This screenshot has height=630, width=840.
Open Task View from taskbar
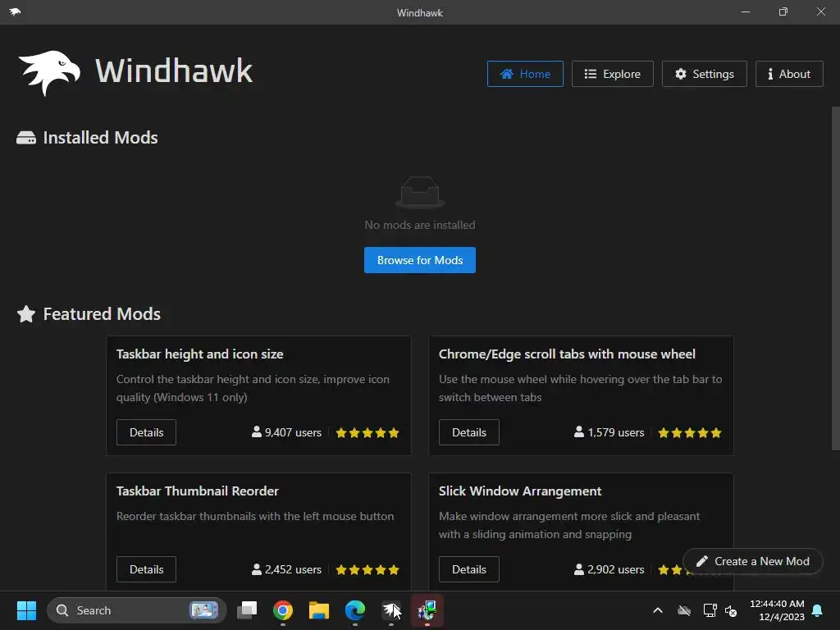247,610
